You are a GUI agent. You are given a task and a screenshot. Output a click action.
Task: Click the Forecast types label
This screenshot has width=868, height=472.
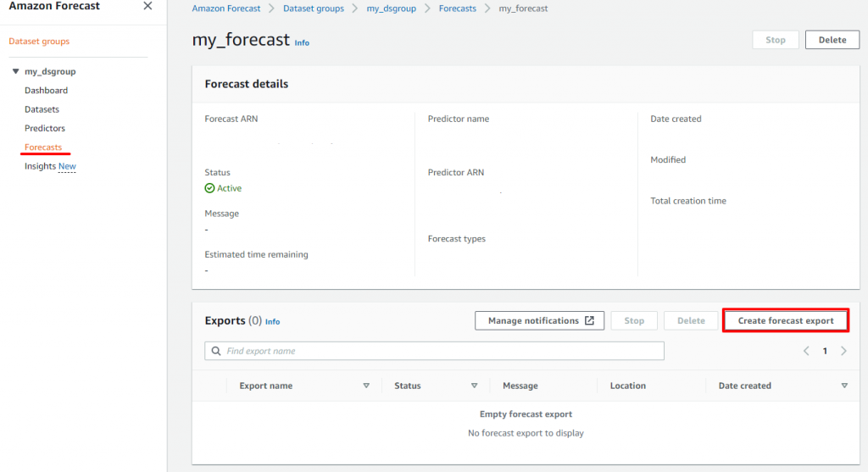tap(457, 239)
